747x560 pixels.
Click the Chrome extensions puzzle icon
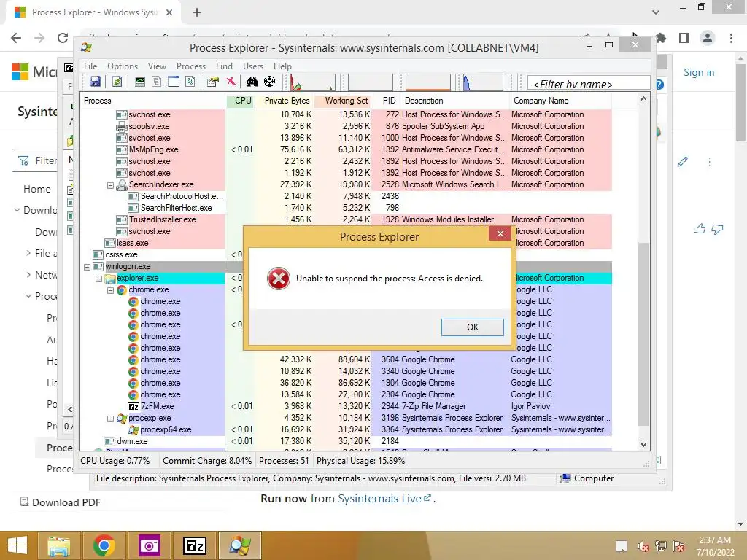[x=660, y=38]
